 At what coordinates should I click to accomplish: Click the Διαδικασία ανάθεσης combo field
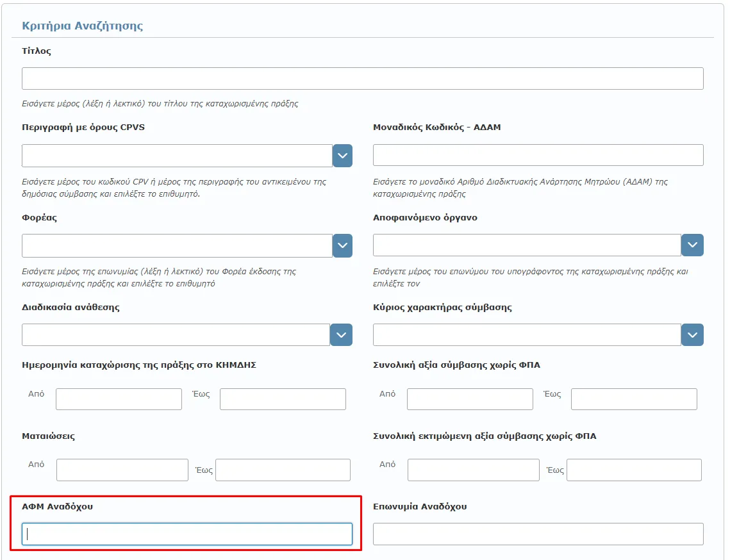pos(176,334)
